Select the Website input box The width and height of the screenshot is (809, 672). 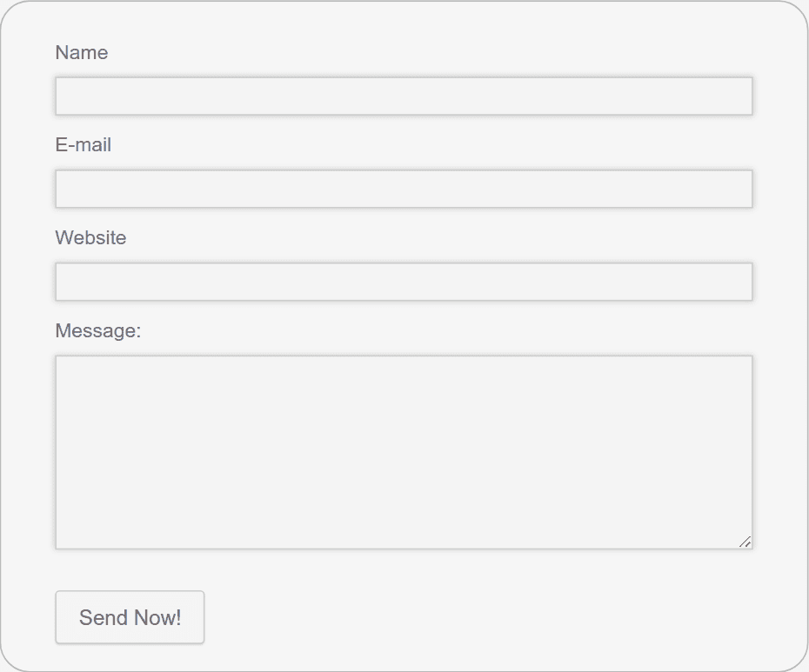click(x=404, y=282)
